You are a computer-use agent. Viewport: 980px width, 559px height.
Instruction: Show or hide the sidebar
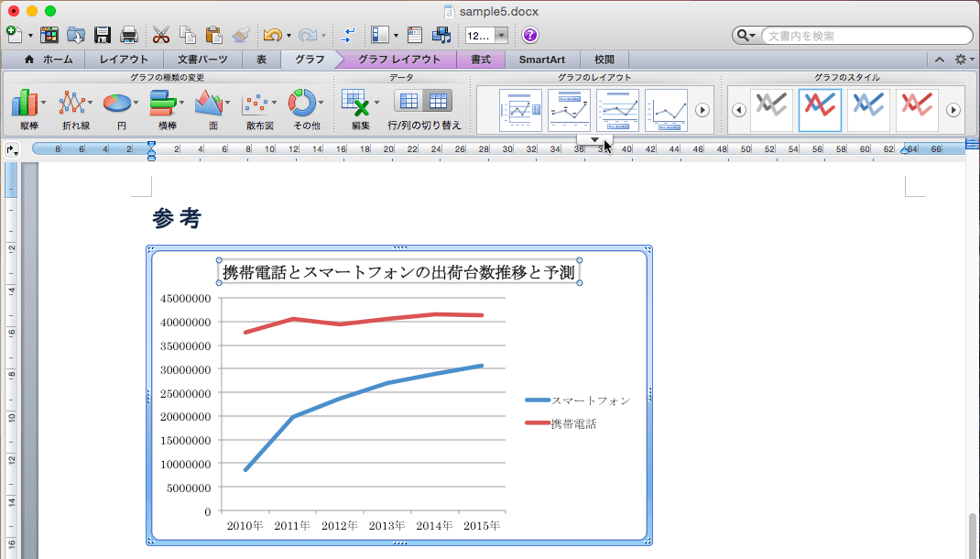click(380, 35)
